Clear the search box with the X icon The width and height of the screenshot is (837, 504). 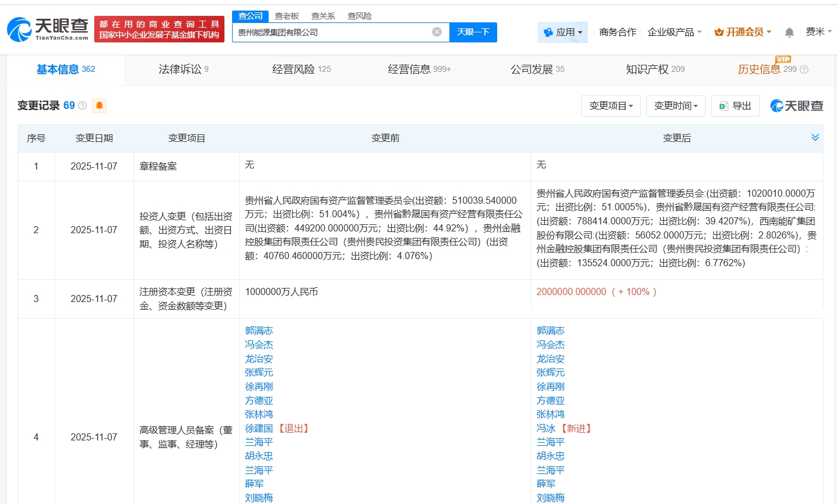tap(436, 32)
